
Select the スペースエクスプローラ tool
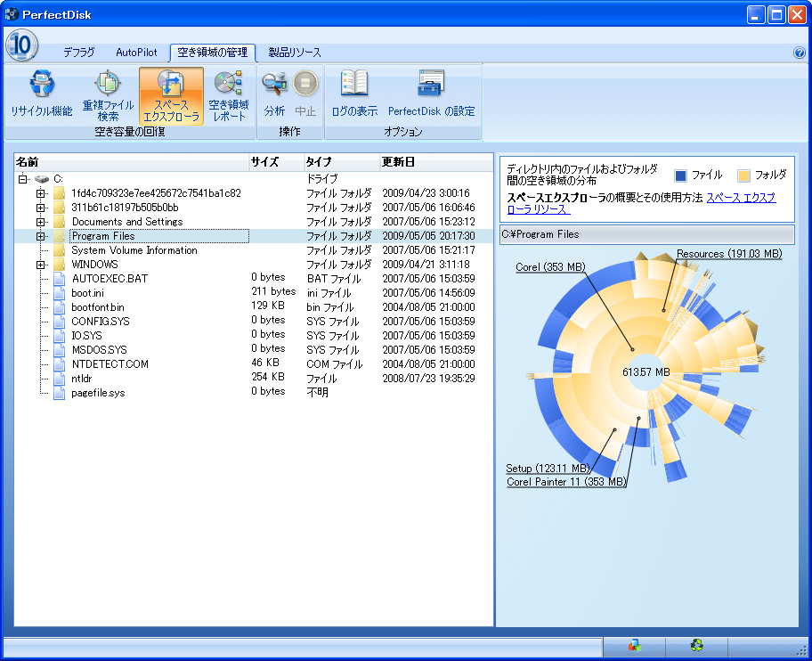click(x=171, y=94)
